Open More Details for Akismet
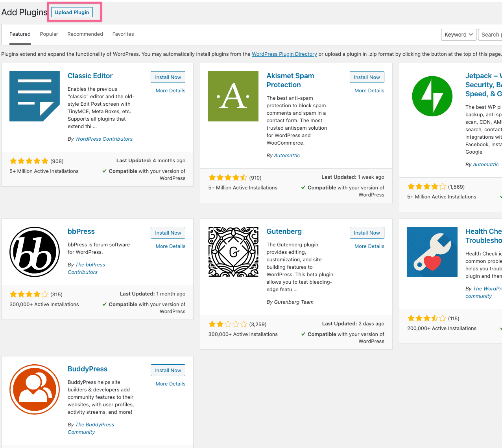The image size is (502, 448). pyautogui.click(x=369, y=90)
